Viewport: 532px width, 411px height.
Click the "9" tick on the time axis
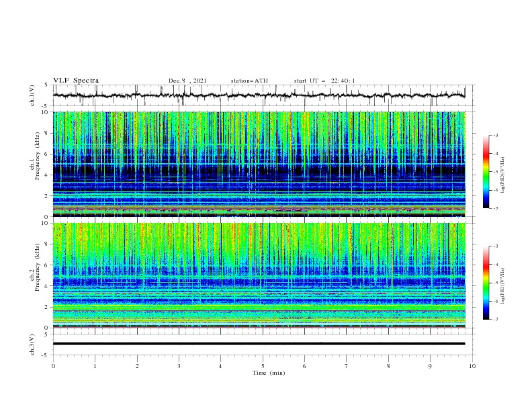click(x=430, y=366)
